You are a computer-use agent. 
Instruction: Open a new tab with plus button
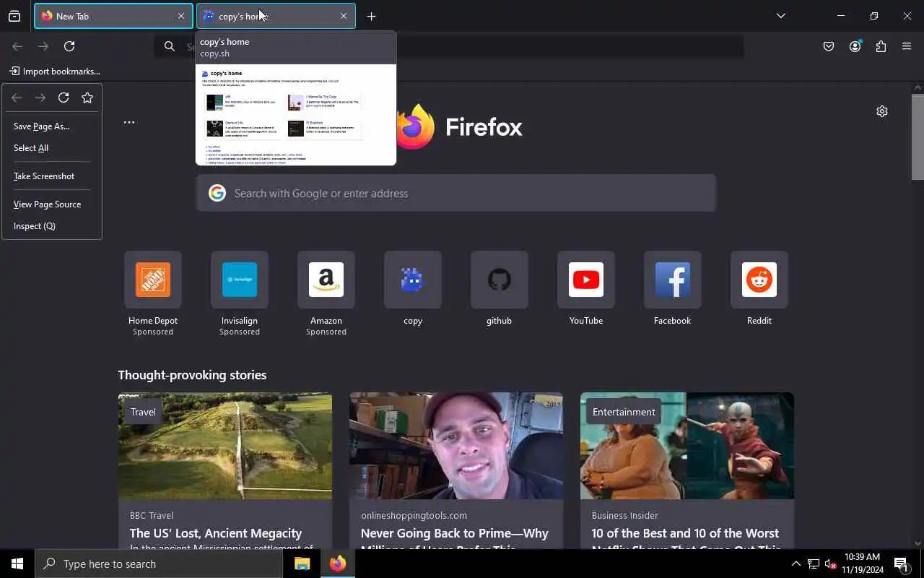371,16
